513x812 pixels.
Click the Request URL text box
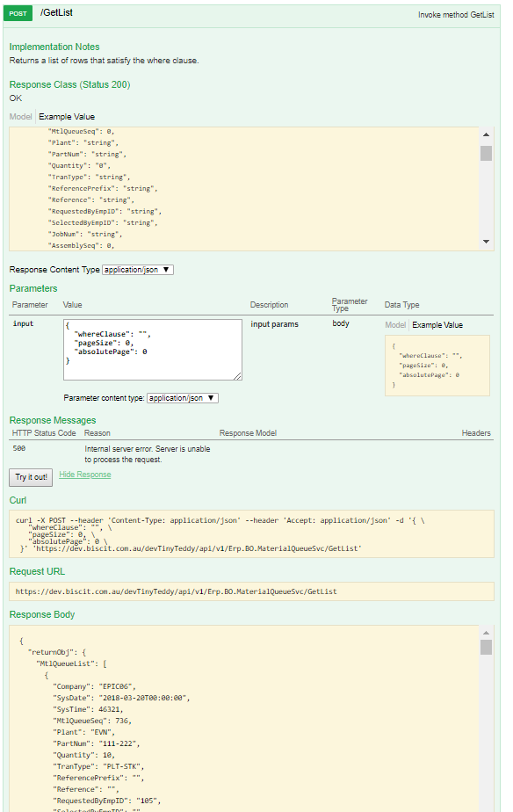point(251,591)
